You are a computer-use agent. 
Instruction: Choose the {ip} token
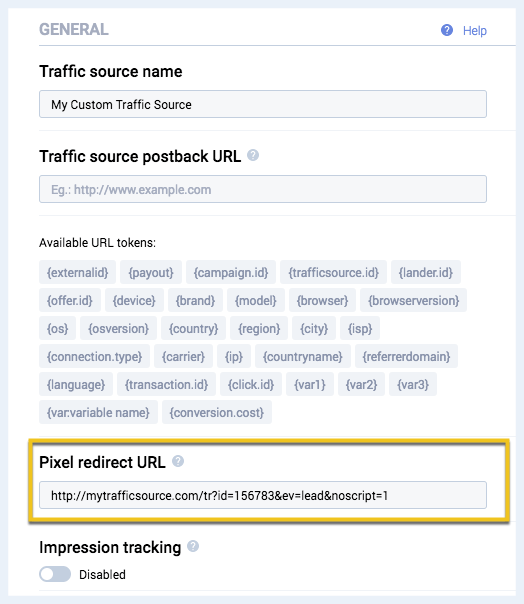coord(234,356)
